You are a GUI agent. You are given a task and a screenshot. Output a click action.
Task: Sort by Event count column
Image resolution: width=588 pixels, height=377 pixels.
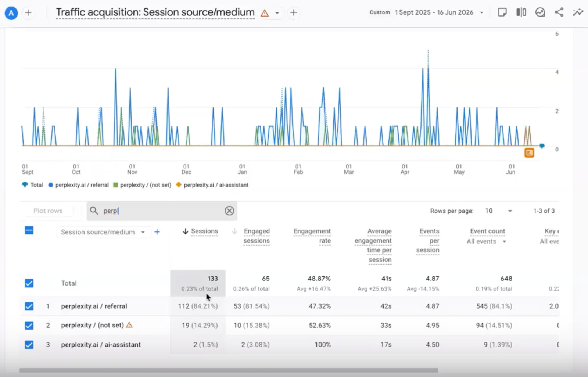(x=487, y=231)
